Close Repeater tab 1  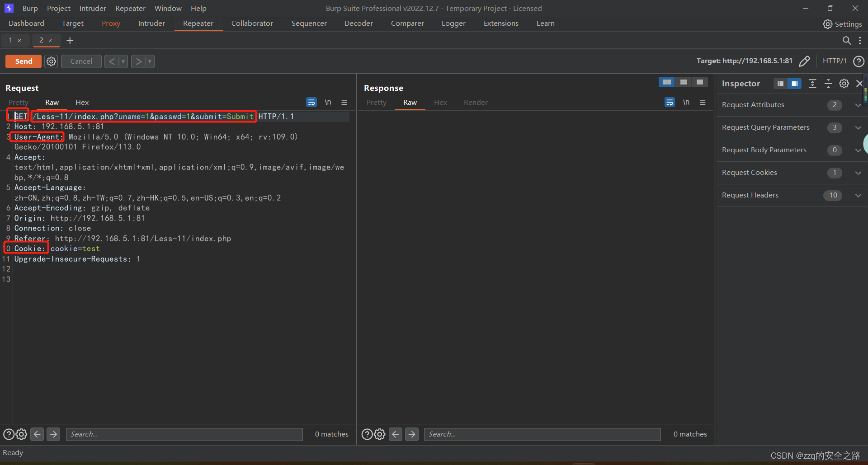click(x=19, y=41)
